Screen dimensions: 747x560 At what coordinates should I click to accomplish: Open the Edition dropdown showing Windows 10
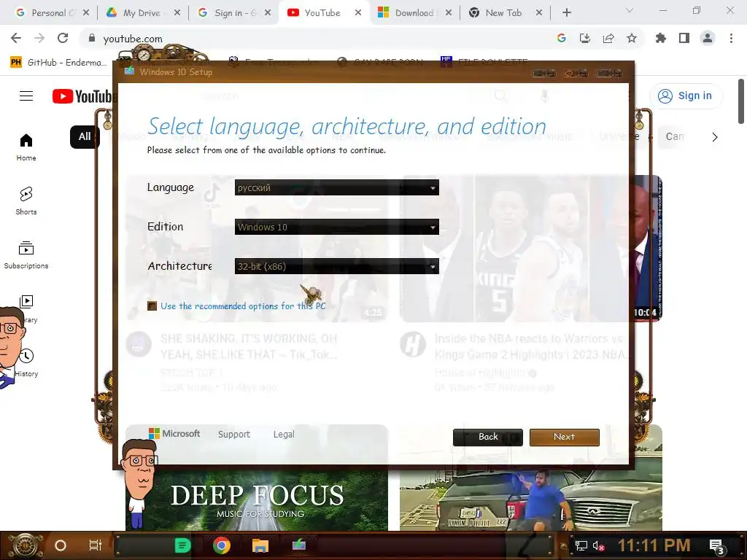[336, 227]
